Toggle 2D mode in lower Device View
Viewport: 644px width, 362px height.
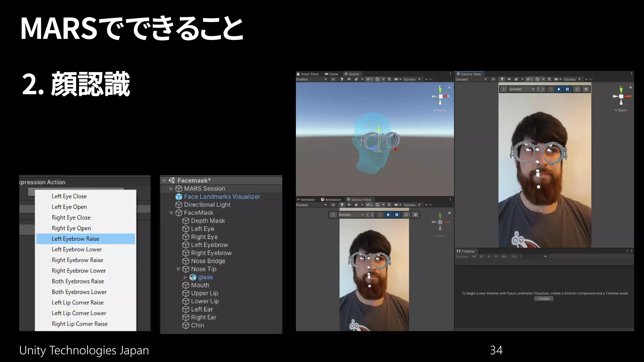(333, 205)
